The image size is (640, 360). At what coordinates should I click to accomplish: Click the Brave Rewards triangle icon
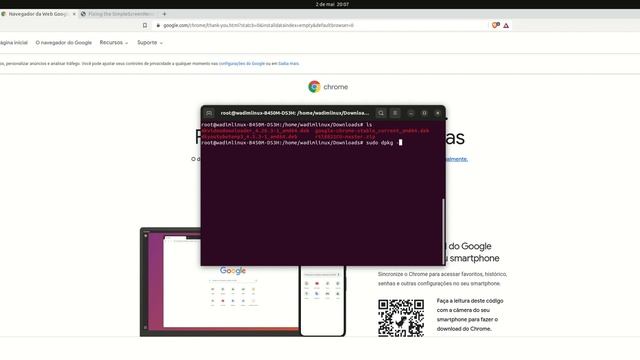pyautogui.click(x=506, y=26)
